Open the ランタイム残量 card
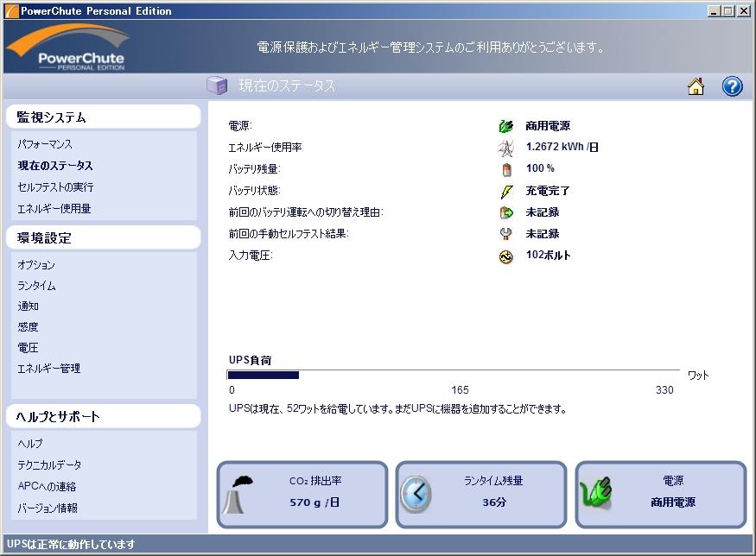756x556 pixels. point(481,495)
